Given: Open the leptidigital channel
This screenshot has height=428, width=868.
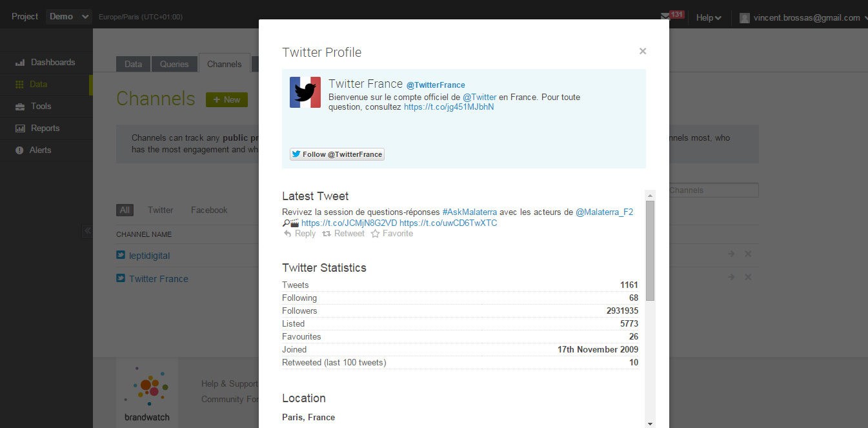Looking at the screenshot, I should click(149, 256).
